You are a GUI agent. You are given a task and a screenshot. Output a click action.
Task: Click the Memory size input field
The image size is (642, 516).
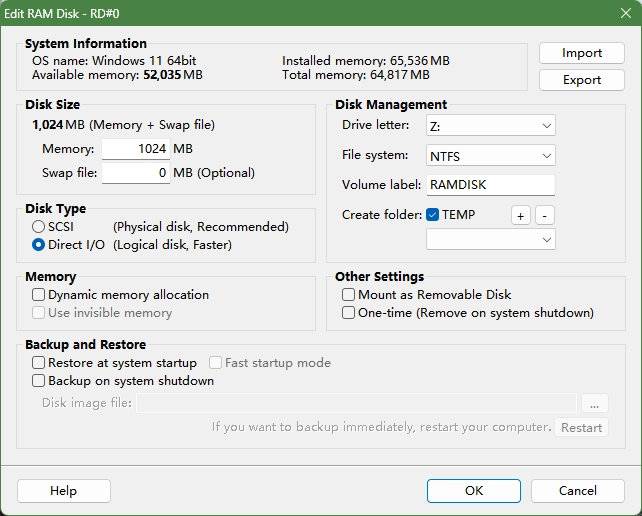(135, 149)
